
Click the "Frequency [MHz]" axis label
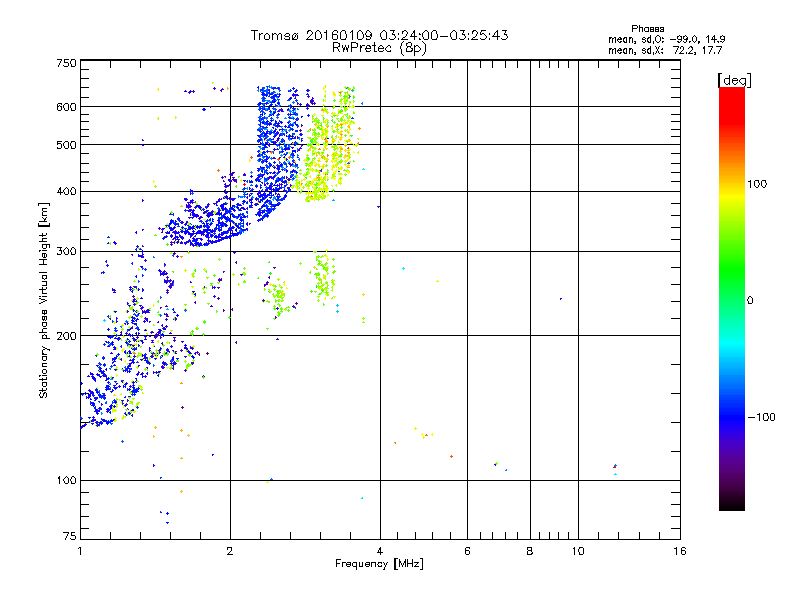point(379,564)
